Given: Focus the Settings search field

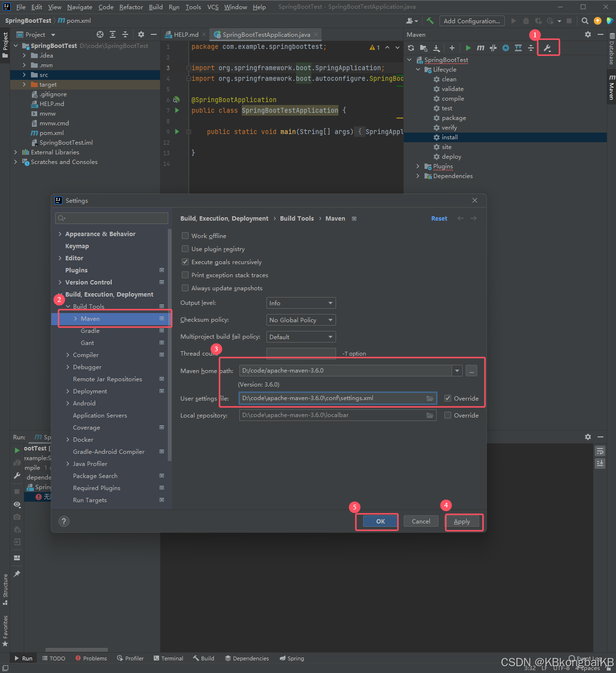Looking at the screenshot, I should (x=112, y=218).
